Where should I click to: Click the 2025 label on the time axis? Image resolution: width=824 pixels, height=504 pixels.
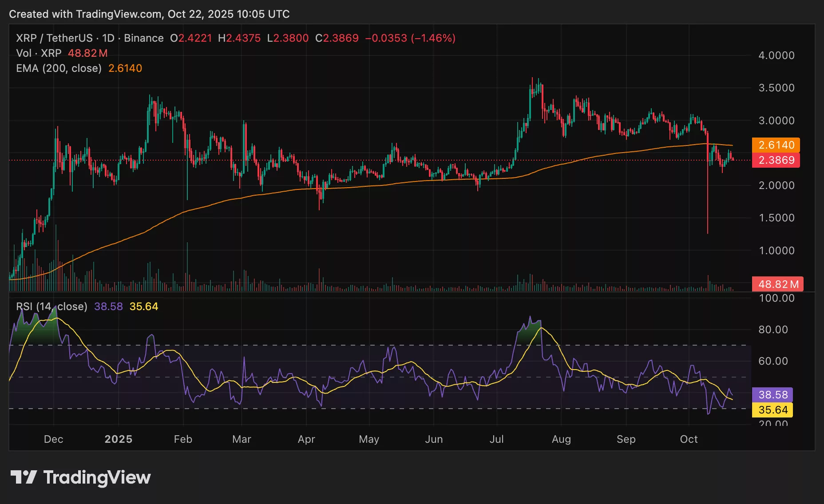[118, 439]
